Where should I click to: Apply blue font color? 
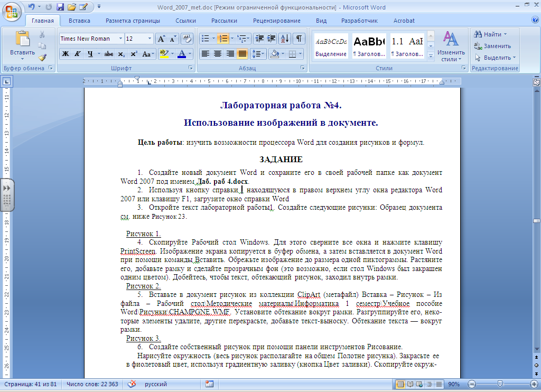[x=182, y=54]
